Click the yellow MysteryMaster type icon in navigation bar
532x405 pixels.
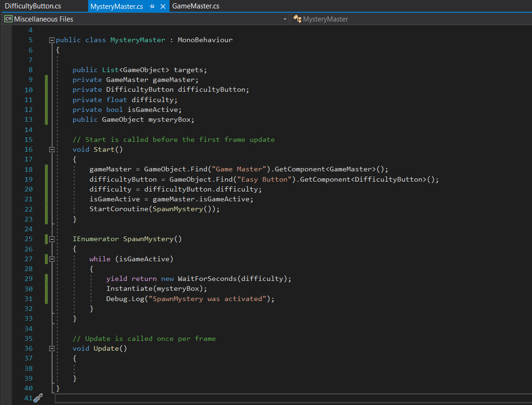pos(297,19)
